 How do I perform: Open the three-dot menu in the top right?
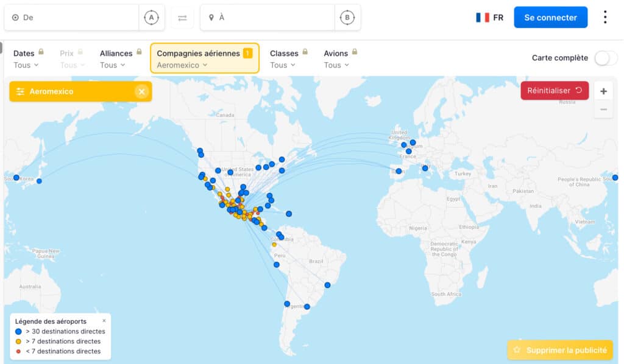[605, 17]
